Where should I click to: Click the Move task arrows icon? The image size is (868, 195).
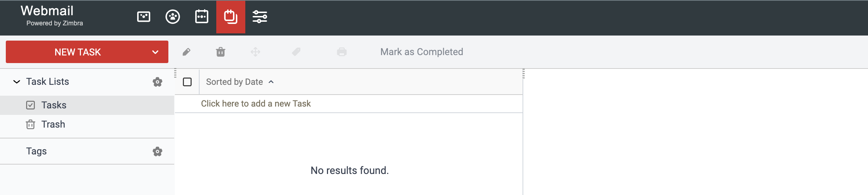pyautogui.click(x=255, y=52)
